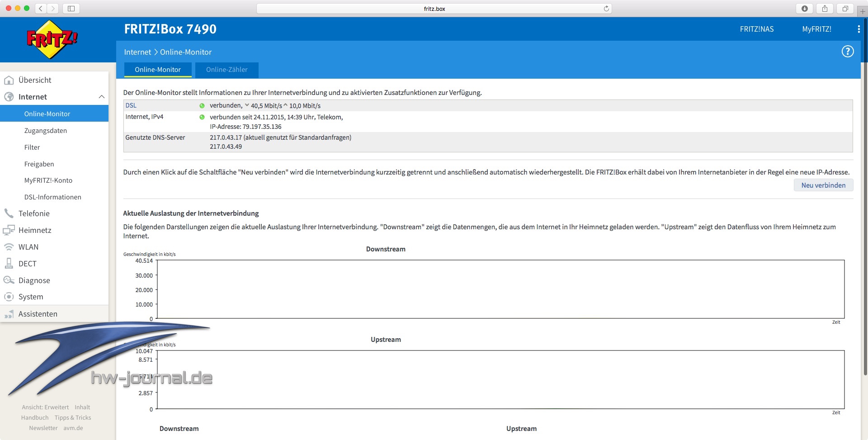This screenshot has height=440, width=868.
Task: Click the Assistenten wizard icon
Action: 9,314
